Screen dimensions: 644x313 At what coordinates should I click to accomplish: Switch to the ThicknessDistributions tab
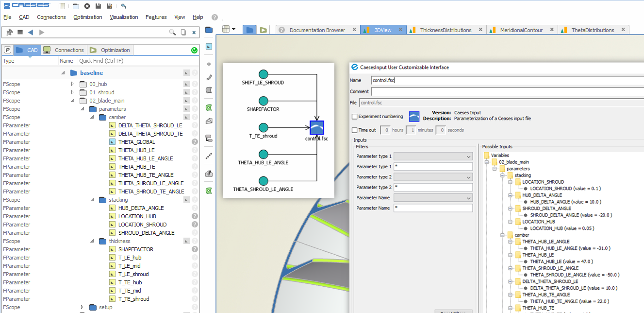tap(446, 30)
